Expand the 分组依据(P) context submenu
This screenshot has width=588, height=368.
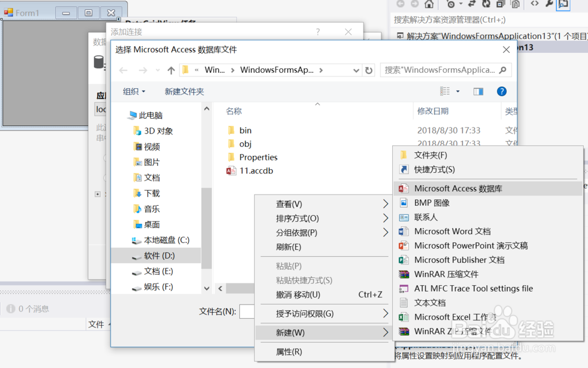click(x=324, y=233)
